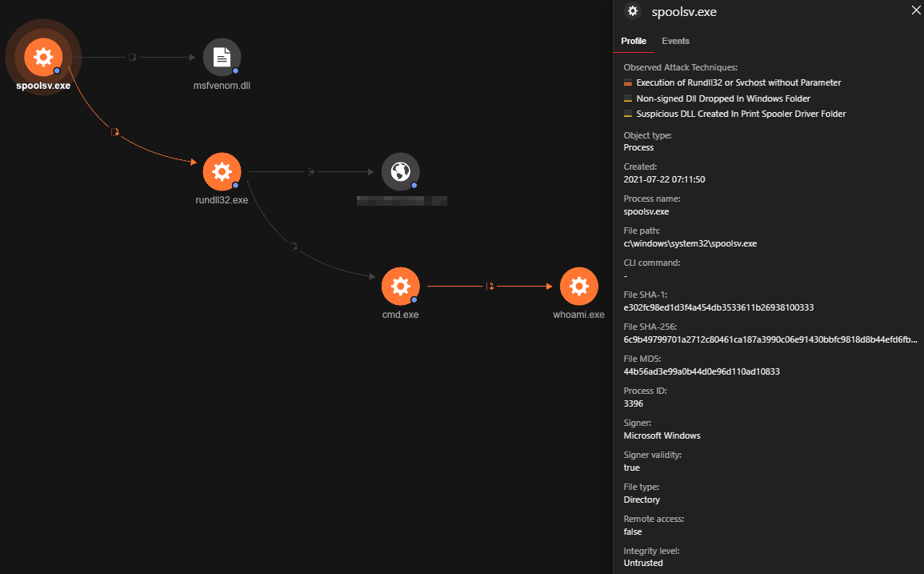Image resolution: width=924 pixels, height=574 pixels.
Task: Click 'Non-signed Dll Dropped In Windows Folder' technique
Action: (723, 98)
